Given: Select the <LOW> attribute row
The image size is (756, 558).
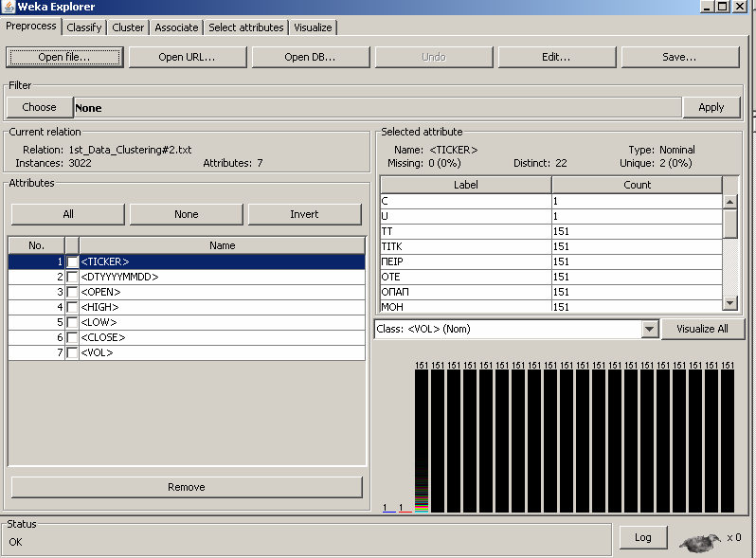Looking at the screenshot, I should coord(187,322).
